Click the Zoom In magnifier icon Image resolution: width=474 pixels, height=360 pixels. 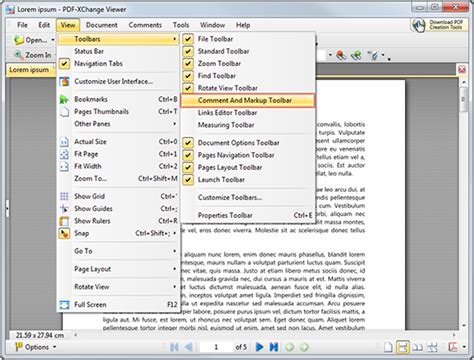[x=19, y=55]
